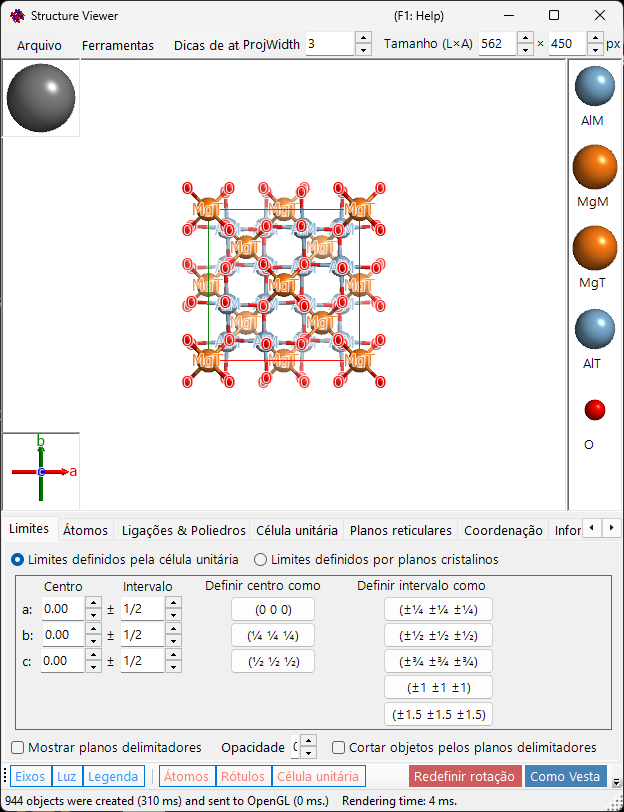The image size is (624, 812).
Task: Set interval to (±1 ±1 ±1)
Action: pos(438,688)
